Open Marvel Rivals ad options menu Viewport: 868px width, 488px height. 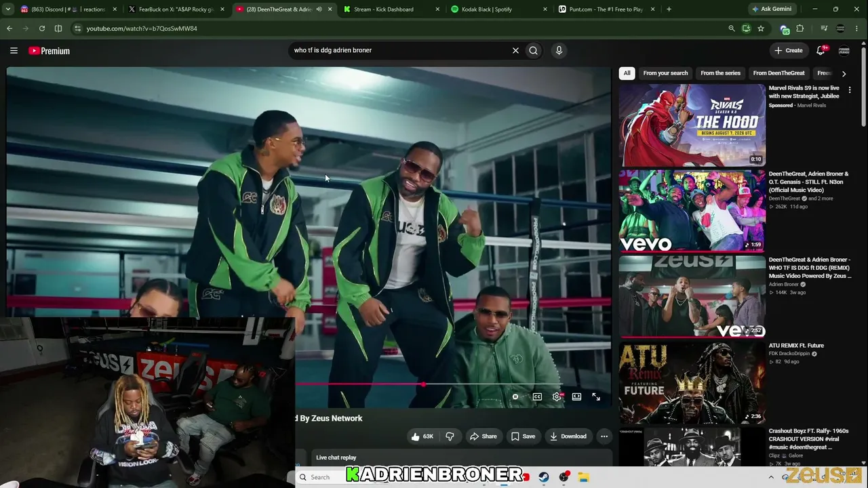click(850, 89)
